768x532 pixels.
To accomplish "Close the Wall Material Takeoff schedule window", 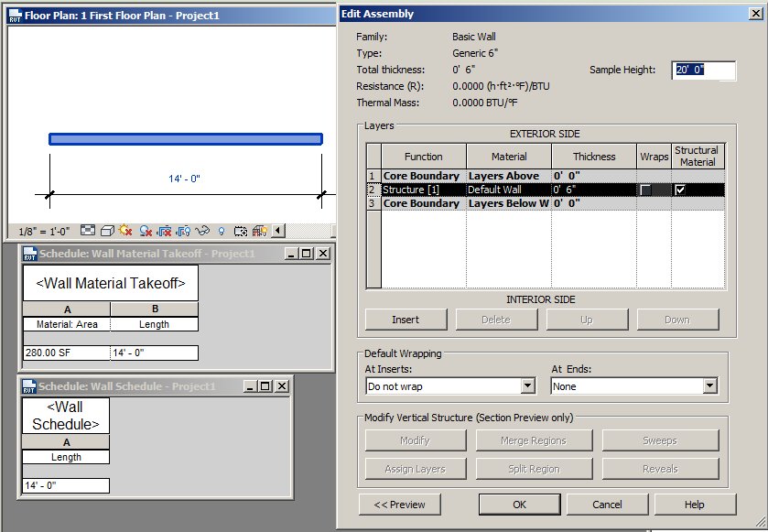I will point(323,254).
